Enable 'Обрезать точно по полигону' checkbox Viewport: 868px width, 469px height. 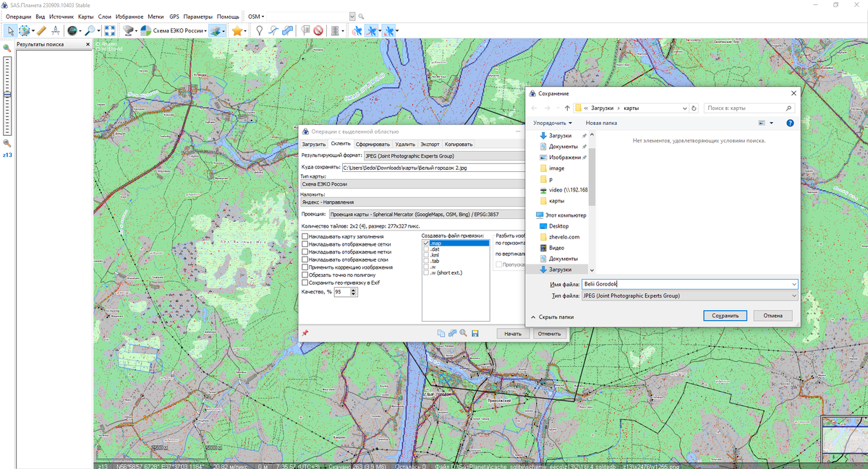tap(305, 275)
